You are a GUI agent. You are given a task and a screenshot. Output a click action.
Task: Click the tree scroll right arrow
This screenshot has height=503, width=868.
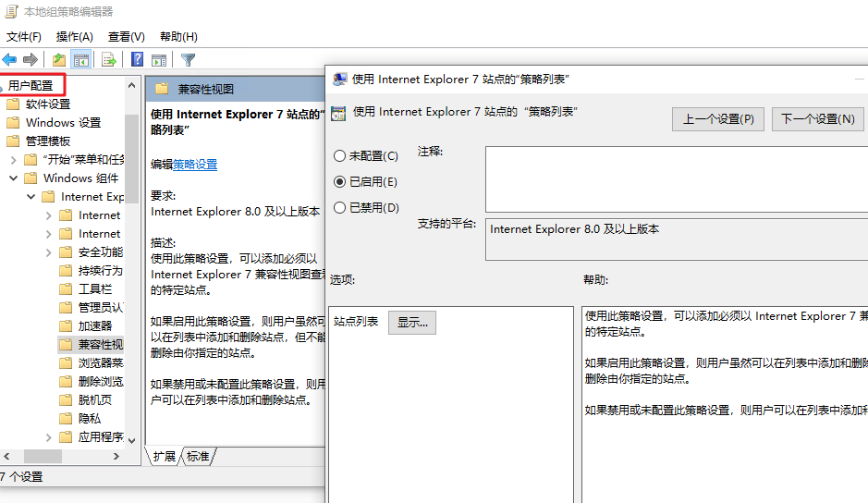click(116, 456)
